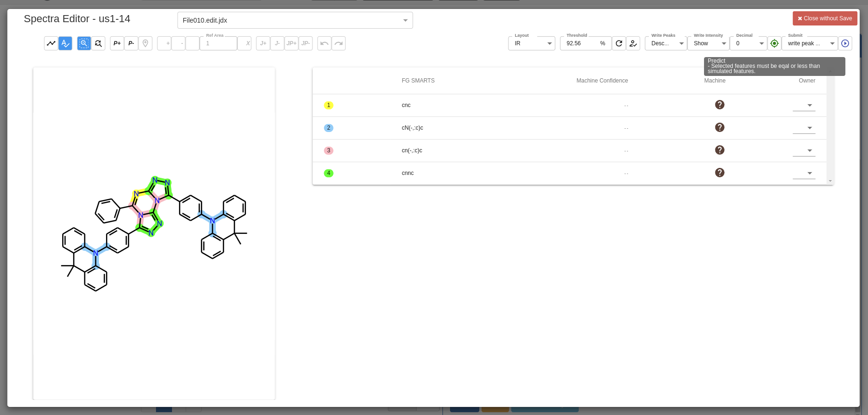Toggle the analysis view icon with checkmark

coord(65,43)
